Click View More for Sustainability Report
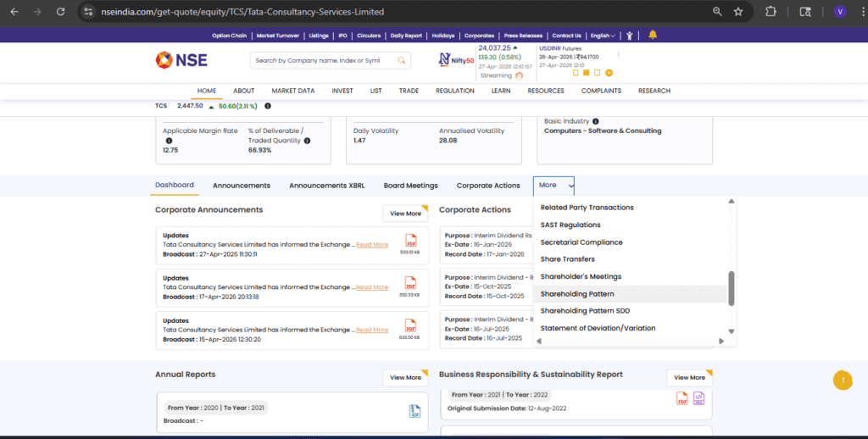Screen dimensions: 868x439 (689, 377)
